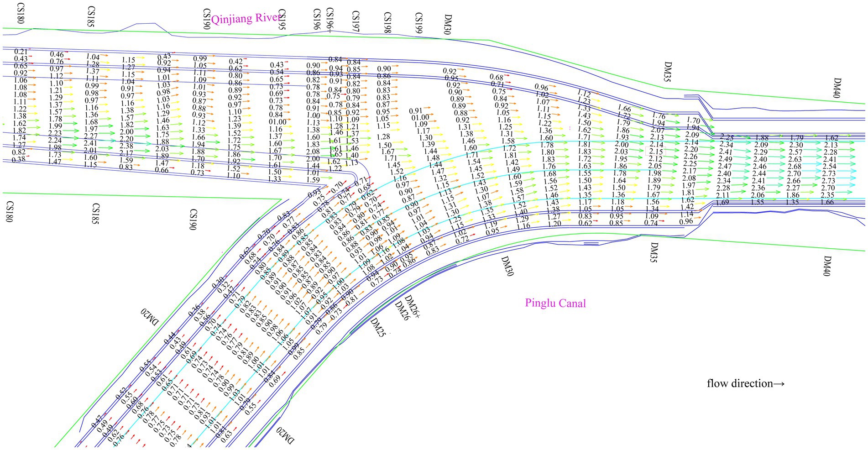Select DM20 label at the bottom edge
The width and height of the screenshot is (868, 450).
click(285, 434)
